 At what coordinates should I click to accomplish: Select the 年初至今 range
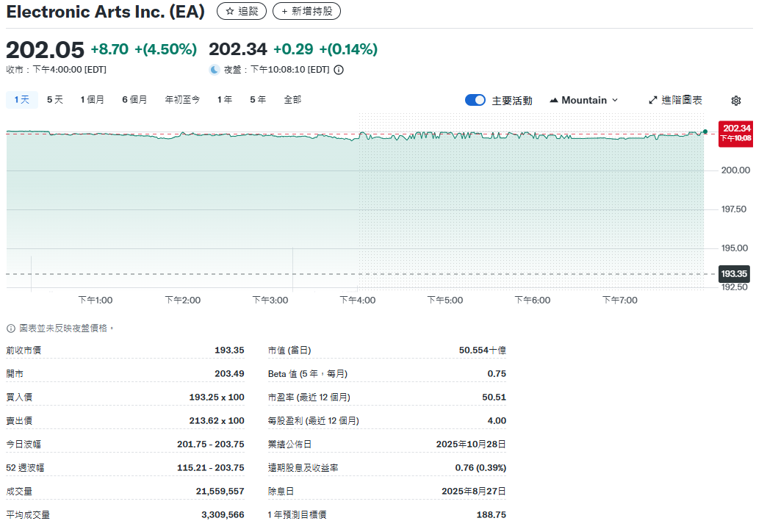coord(182,100)
